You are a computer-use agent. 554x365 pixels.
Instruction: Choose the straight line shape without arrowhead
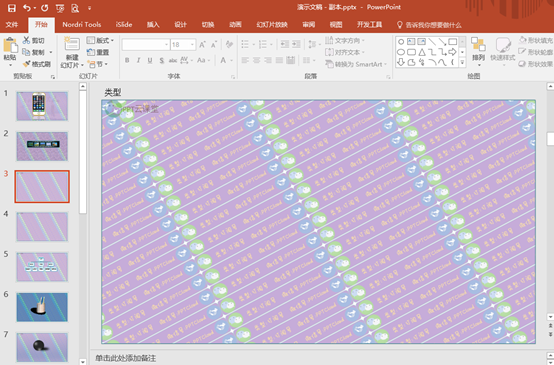(x=432, y=42)
